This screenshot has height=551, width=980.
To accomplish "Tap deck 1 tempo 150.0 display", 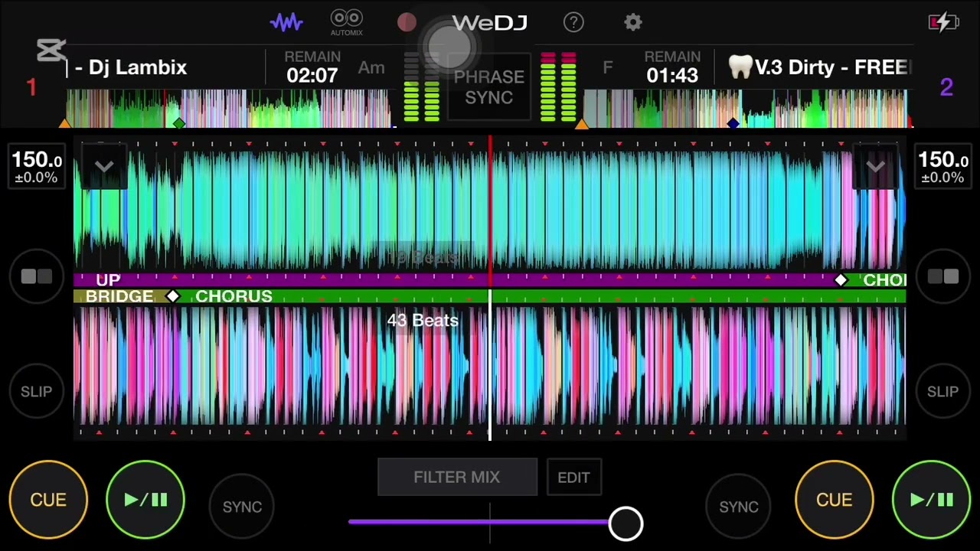I will coord(36,166).
